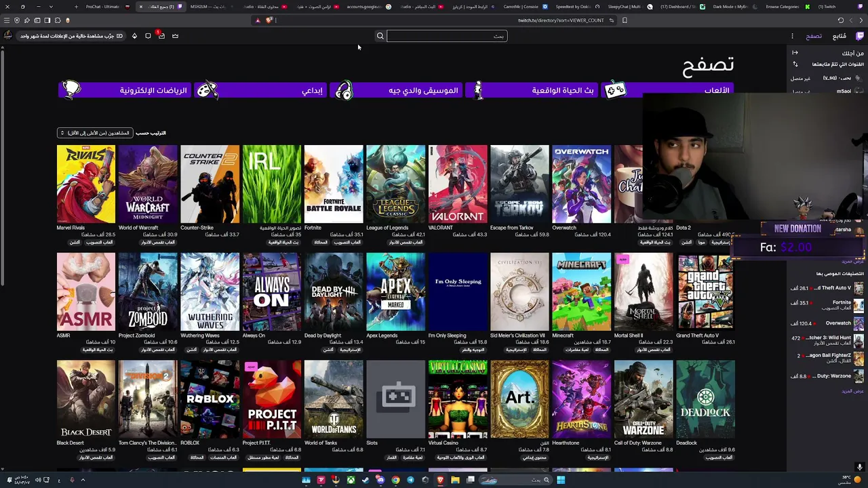Expand the hidden system tray icons chevron

(83, 481)
